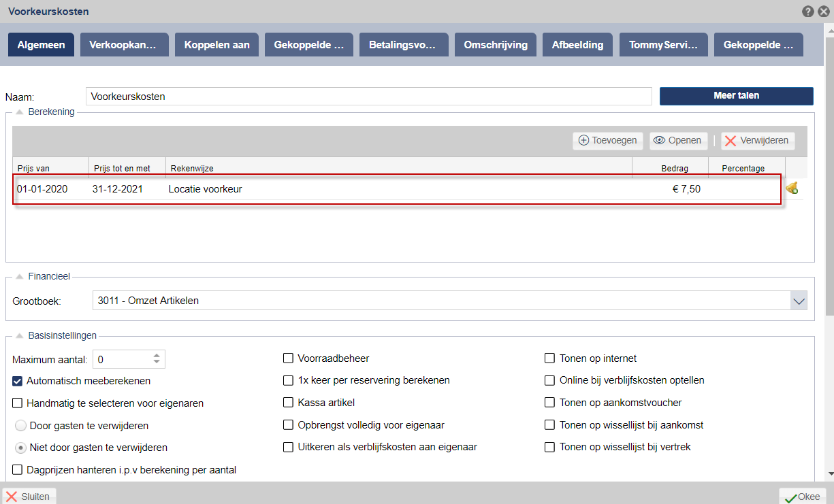Viewport: 834px width, 504px height.
Task: Click into the Naam input field
Action: coord(369,97)
